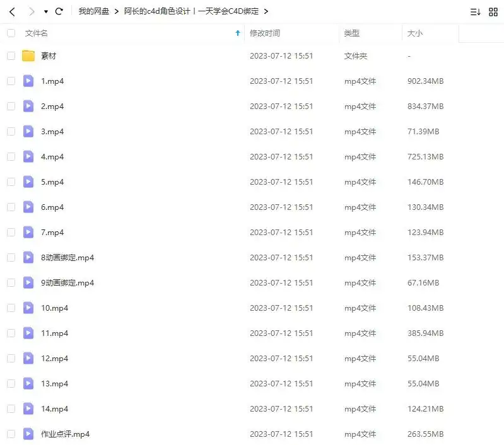Image resolution: width=504 pixels, height=445 pixels.
Task: Click the size value 124.21MB
Action: point(426,409)
